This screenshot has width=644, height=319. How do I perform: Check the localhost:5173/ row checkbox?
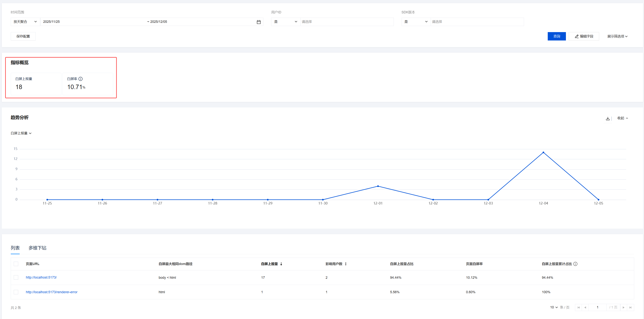point(16,277)
